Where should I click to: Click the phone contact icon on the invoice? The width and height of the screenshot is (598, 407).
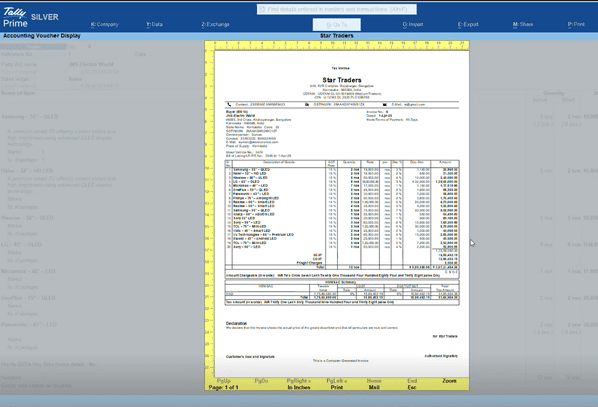click(x=229, y=104)
